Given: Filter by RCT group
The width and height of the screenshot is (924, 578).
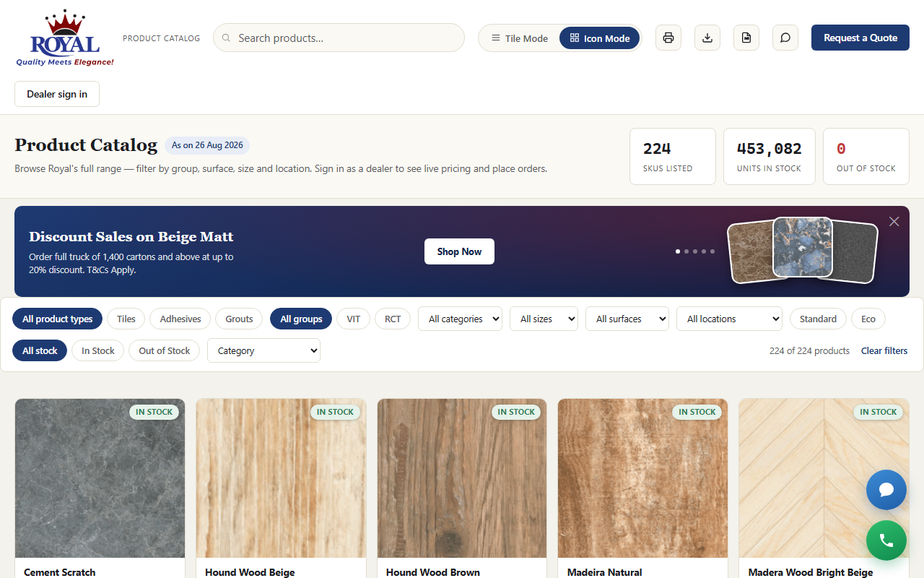Looking at the screenshot, I should [x=393, y=319].
